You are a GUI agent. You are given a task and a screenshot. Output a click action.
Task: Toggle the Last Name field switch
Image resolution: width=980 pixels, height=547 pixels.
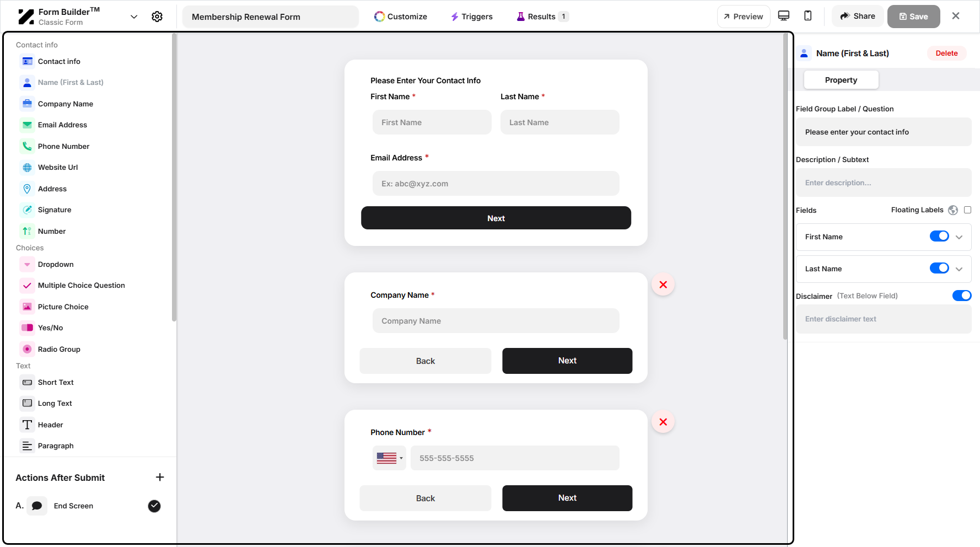click(x=939, y=268)
